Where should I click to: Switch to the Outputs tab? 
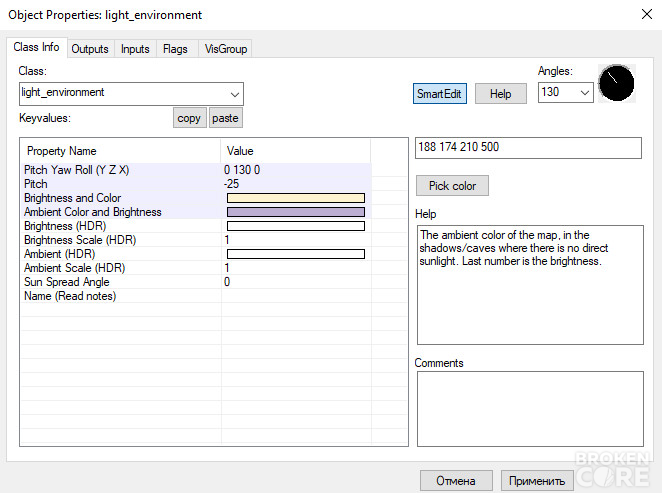click(90, 49)
